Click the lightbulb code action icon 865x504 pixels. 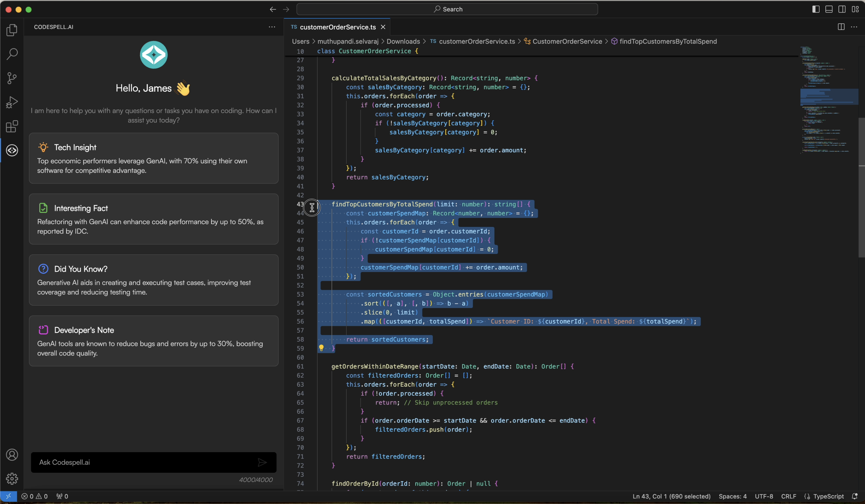coord(321,348)
